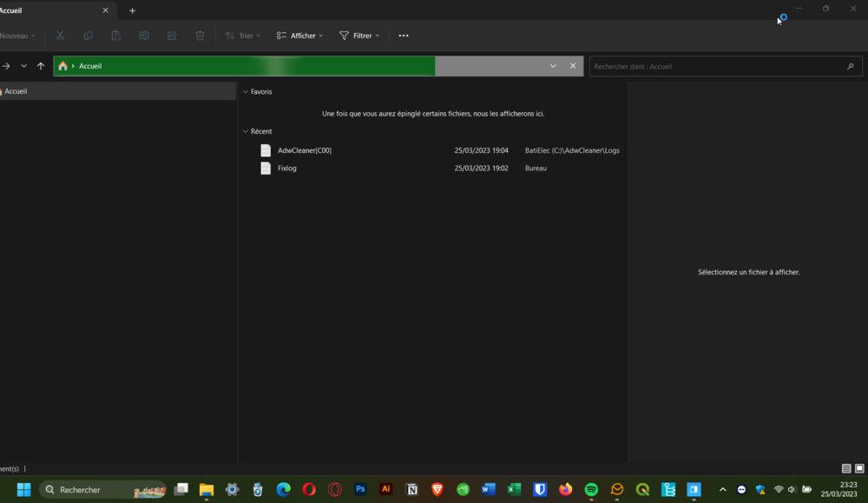Switch to large thumbnails view layout
This screenshot has height=503, width=868.
859,468
